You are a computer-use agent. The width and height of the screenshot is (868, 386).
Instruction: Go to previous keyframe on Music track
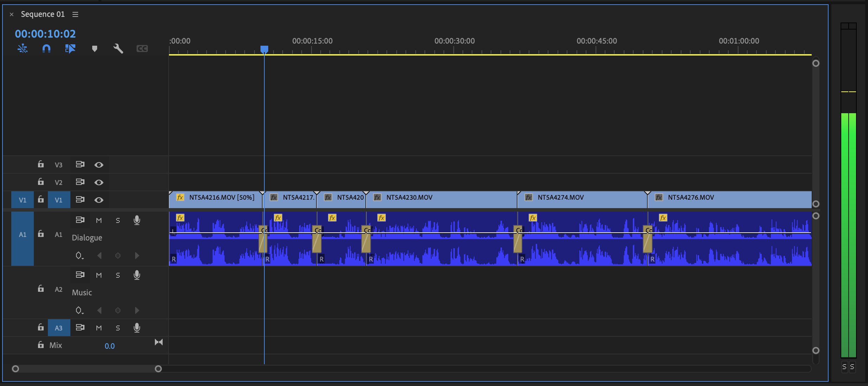click(100, 310)
